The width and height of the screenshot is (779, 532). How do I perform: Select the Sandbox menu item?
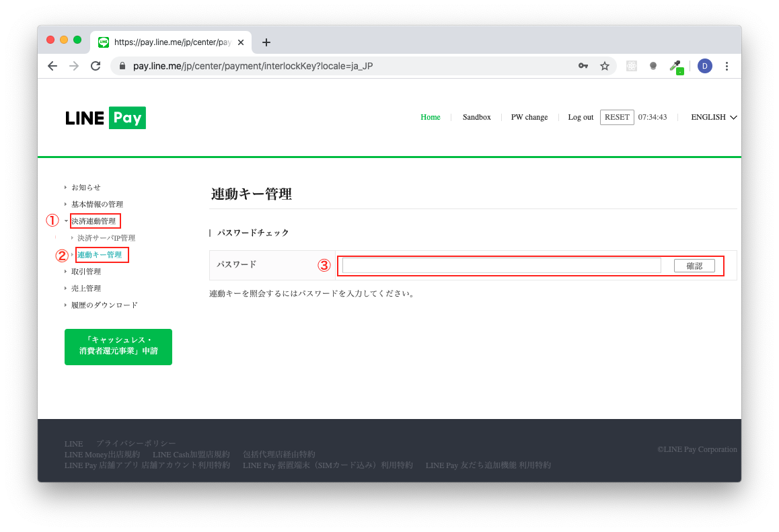tap(476, 117)
